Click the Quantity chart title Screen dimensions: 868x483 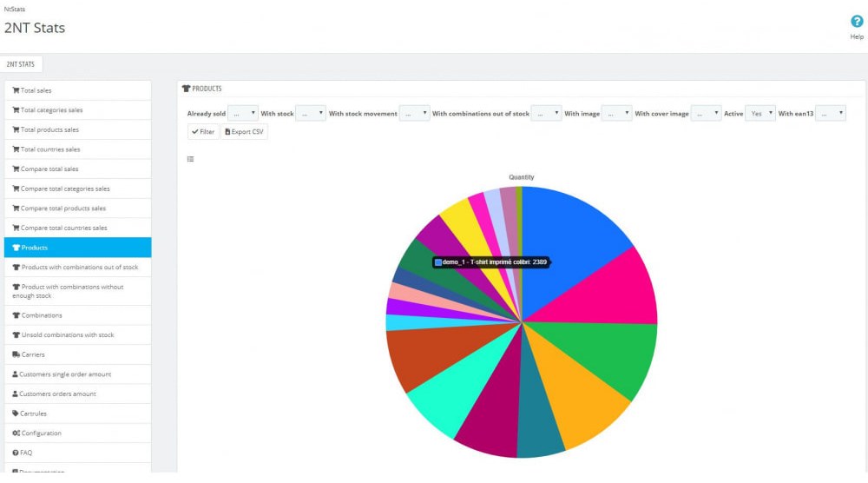coord(522,177)
